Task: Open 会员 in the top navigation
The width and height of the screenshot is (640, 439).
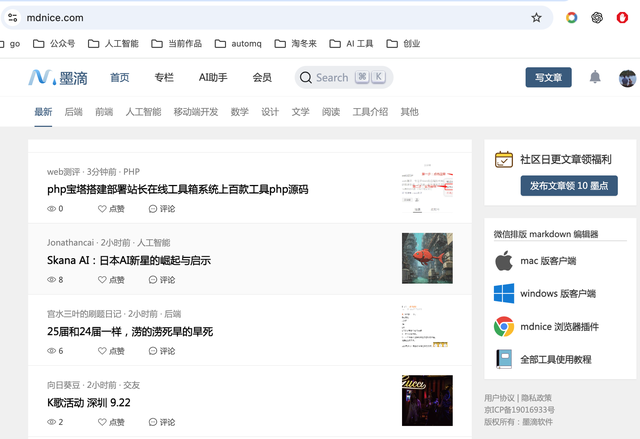Action: coord(262,78)
